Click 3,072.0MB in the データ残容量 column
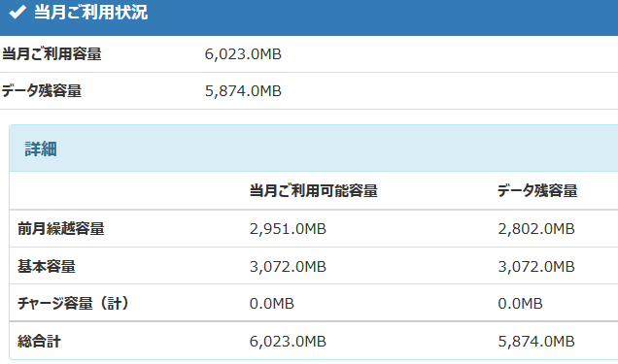618x364 pixels. (536, 266)
